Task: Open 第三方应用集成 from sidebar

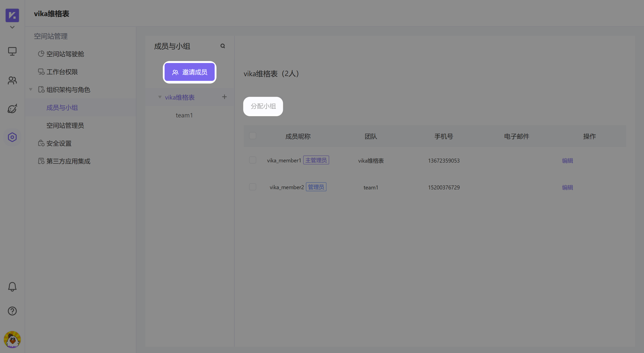Action: point(68,161)
